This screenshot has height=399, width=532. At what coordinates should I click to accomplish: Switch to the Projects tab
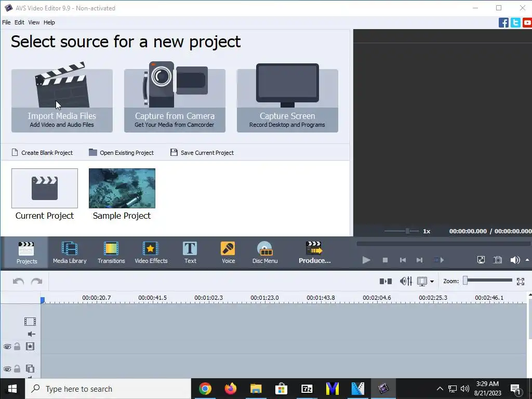pyautogui.click(x=26, y=253)
